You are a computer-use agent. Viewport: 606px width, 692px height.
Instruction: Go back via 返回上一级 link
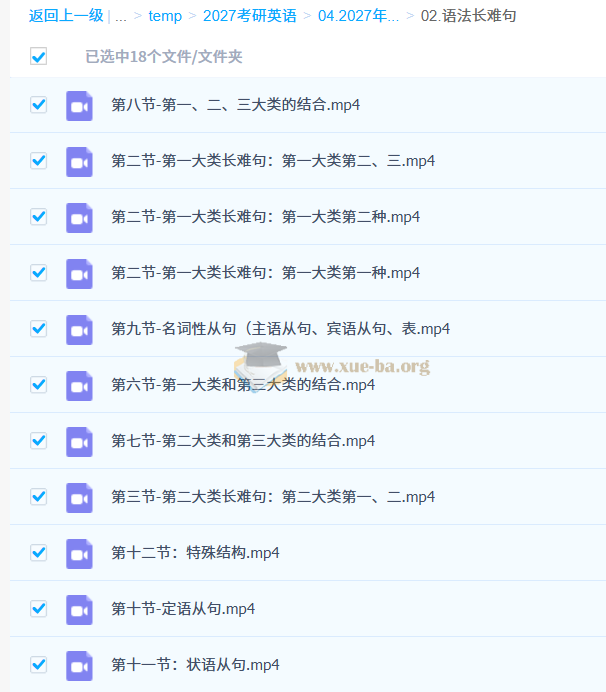(x=65, y=16)
